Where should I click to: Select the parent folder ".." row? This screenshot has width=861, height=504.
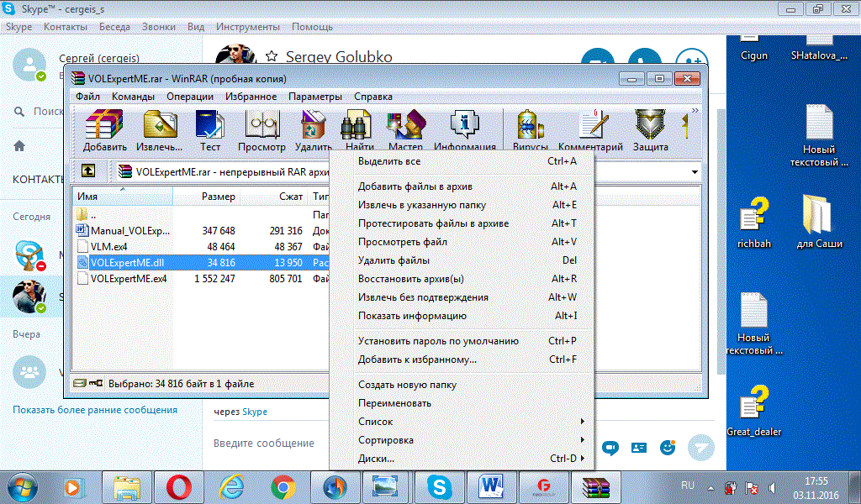click(x=202, y=214)
